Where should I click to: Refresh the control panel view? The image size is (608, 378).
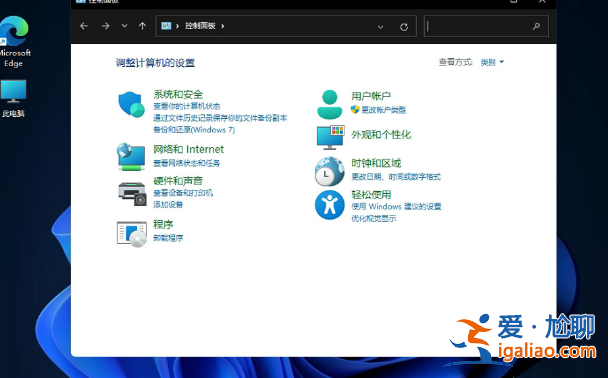(404, 27)
